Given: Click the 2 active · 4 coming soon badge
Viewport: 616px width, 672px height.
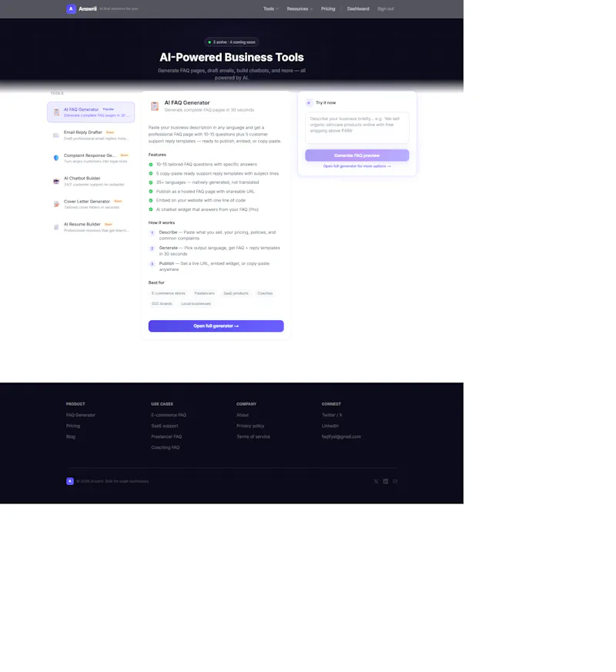Looking at the screenshot, I should (x=232, y=42).
